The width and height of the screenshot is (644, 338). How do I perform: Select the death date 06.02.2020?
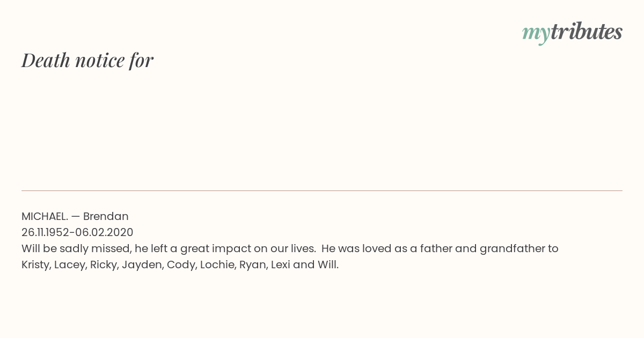click(x=105, y=232)
